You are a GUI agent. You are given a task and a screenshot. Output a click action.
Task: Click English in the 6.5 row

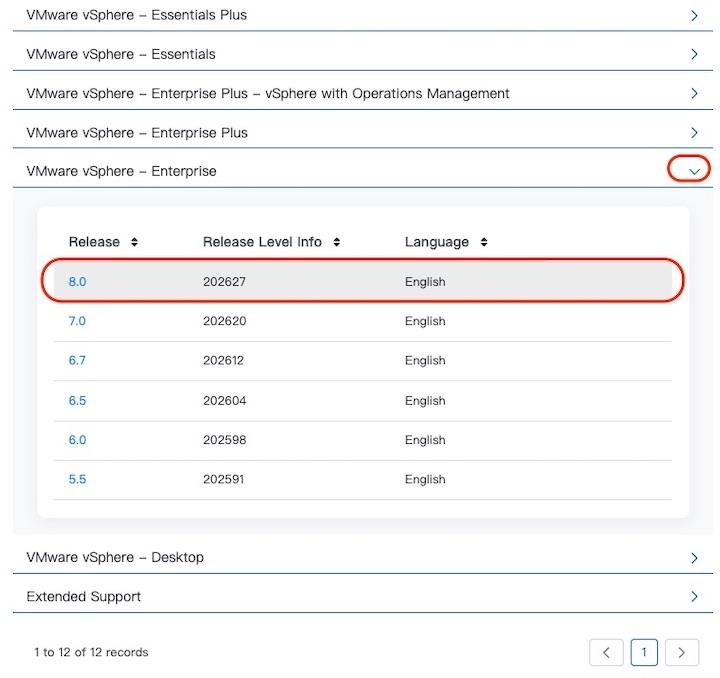tap(425, 401)
